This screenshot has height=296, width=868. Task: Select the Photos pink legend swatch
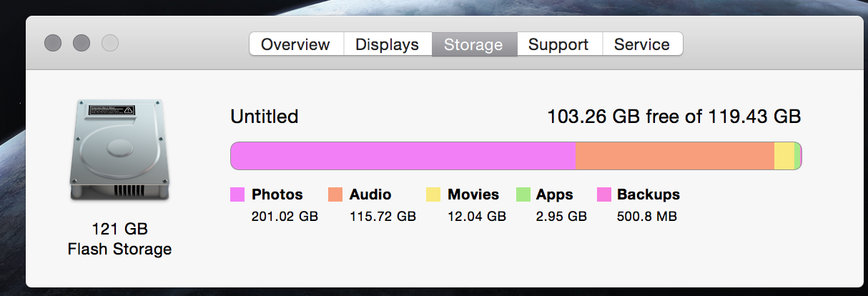coord(237,194)
